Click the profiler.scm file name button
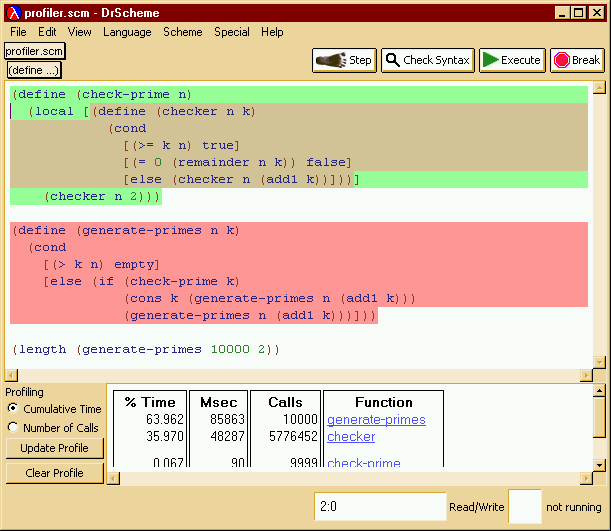This screenshot has height=531, width=611. click(x=34, y=51)
